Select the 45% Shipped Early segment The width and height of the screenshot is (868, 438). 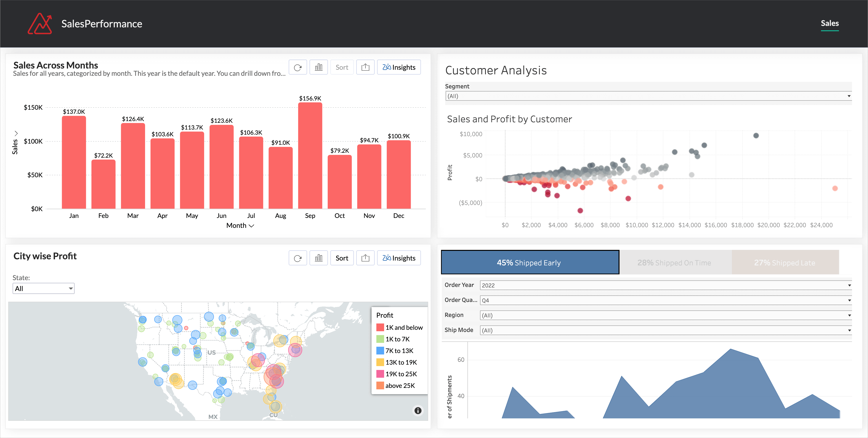click(530, 262)
